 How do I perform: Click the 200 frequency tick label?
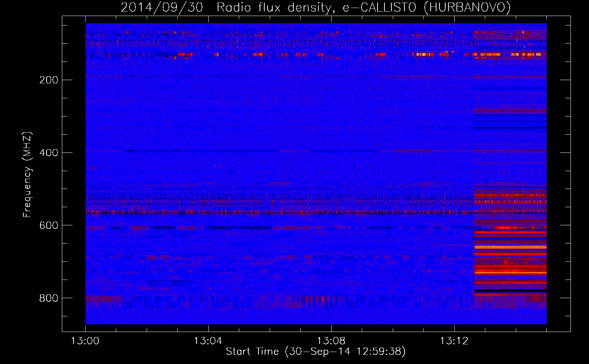pos(49,80)
